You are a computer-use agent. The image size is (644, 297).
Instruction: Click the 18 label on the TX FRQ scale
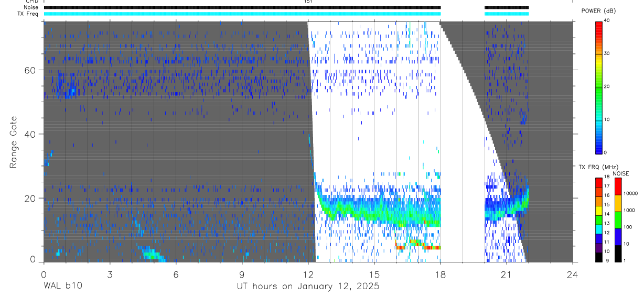coord(606,177)
